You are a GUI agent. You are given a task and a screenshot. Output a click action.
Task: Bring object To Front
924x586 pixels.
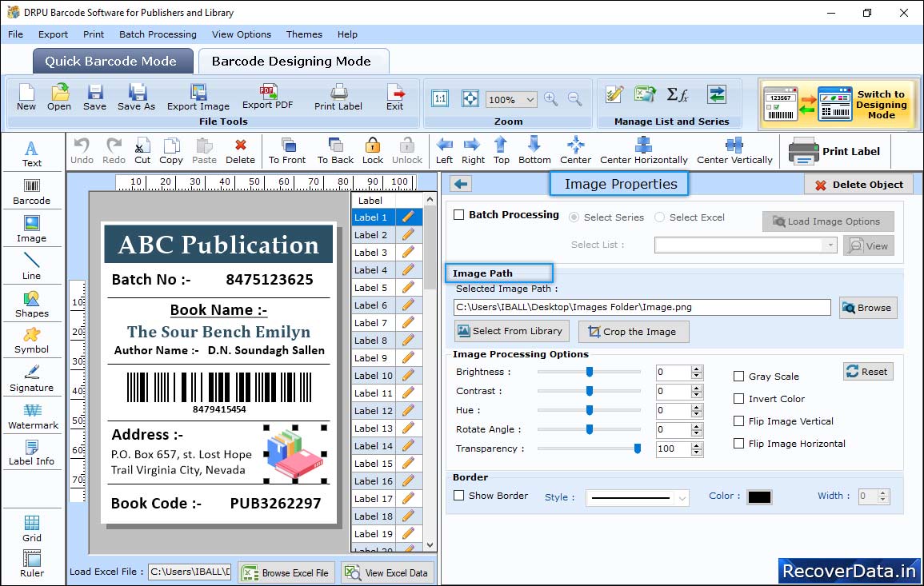pyautogui.click(x=287, y=151)
